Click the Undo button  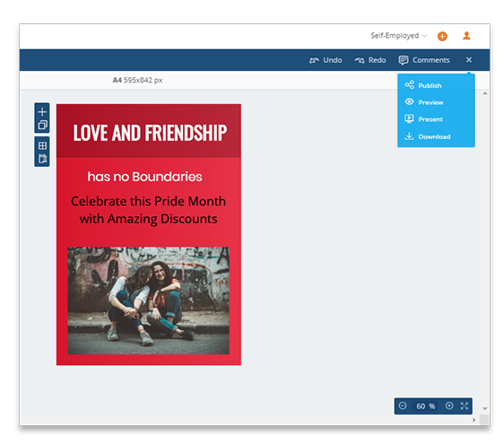(326, 60)
